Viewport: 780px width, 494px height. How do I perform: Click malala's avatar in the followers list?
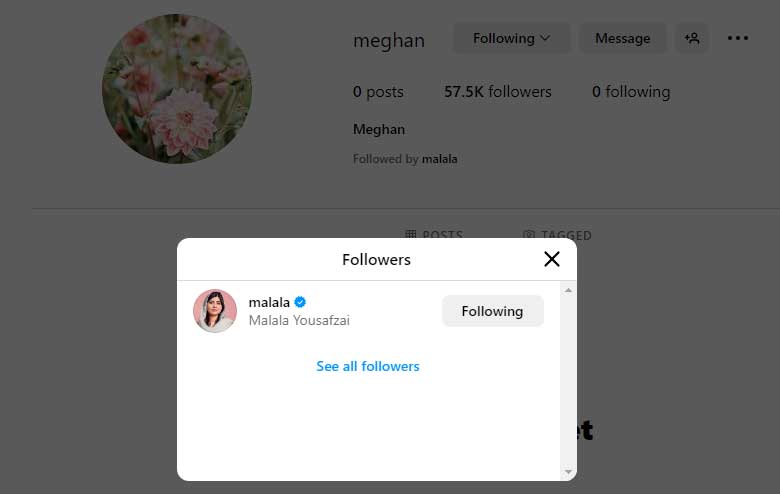click(215, 311)
